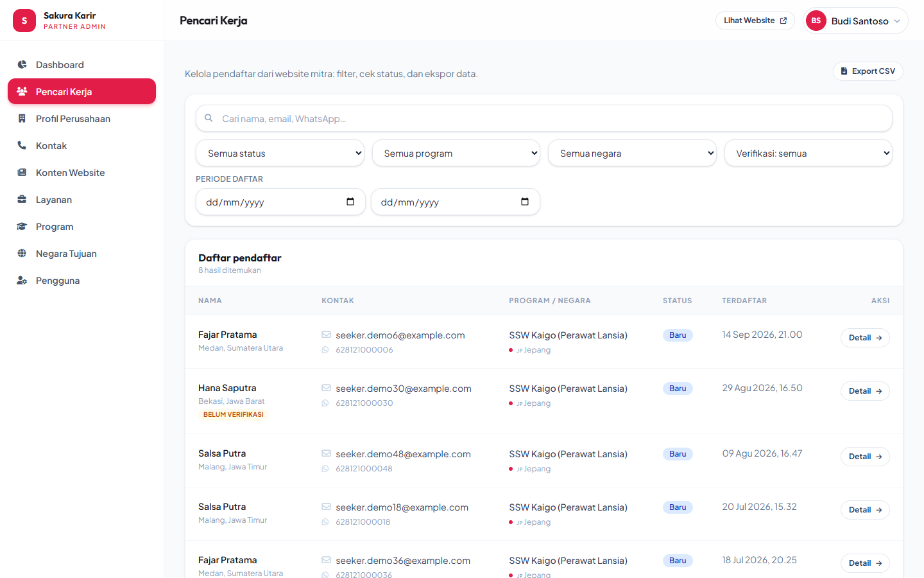Screen dimensions: 924x578
Task: Click the BELUM VERIFIKASI tag
Action: pyautogui.click(x=234, y=415)
